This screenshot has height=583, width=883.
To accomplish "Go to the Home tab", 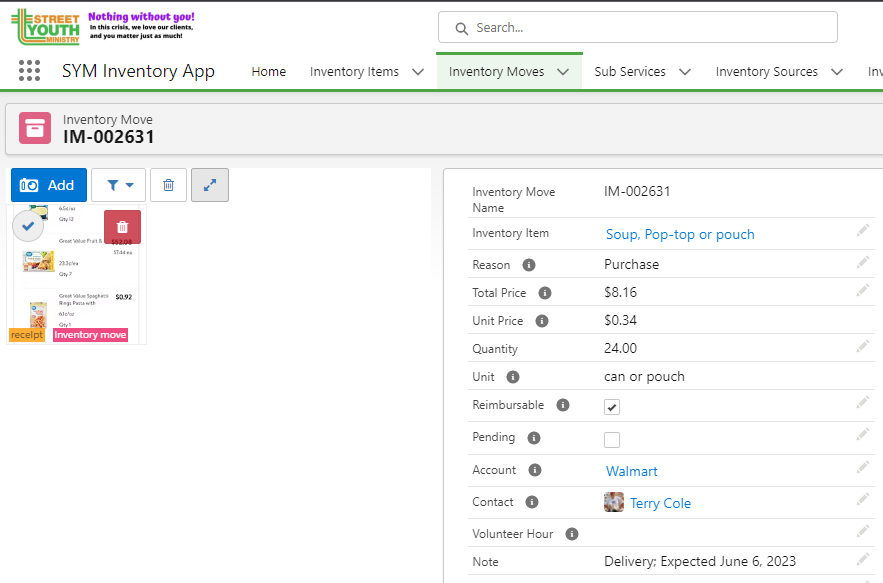I will pos(269,72).
